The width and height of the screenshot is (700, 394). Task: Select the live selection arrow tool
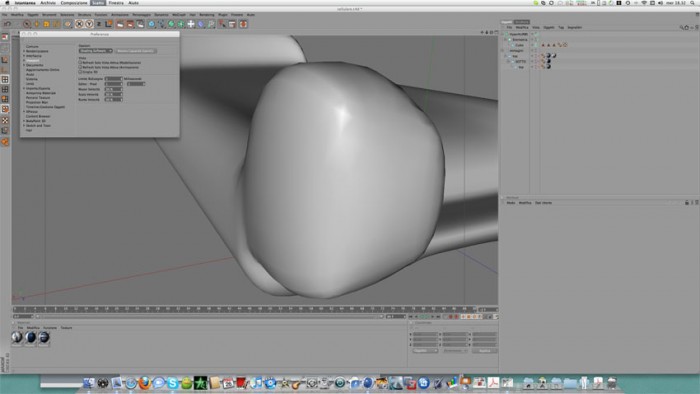(27, 24)
